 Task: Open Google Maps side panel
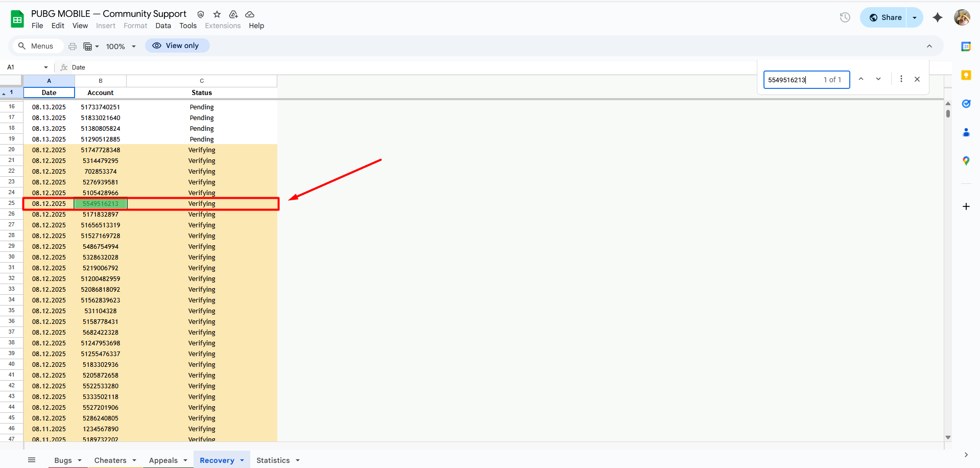point(966,161)
